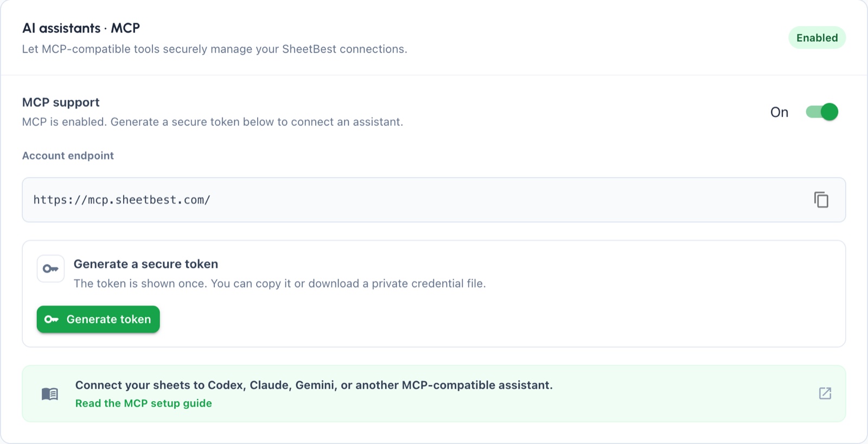This screenshot has width=868, height=444.
Task: Click 'The token is shown once' description
Action: [280, 284]
